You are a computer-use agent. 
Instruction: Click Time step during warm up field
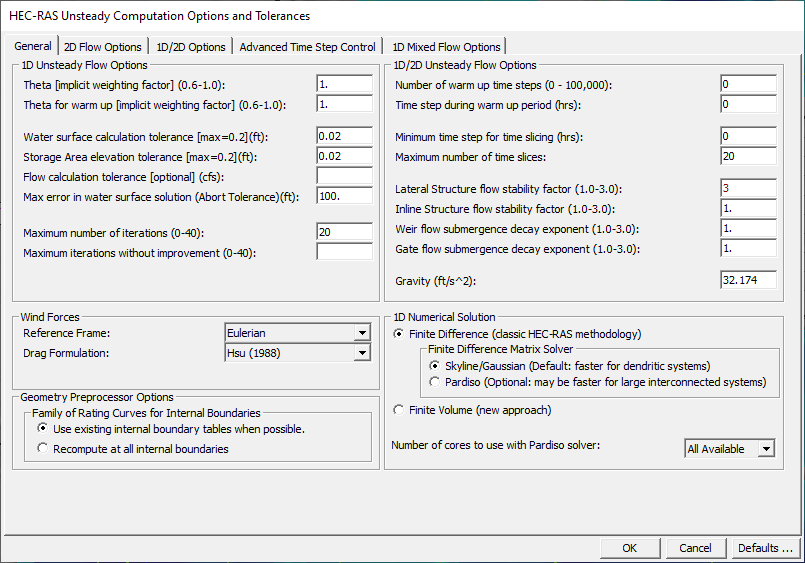point(749,104)
